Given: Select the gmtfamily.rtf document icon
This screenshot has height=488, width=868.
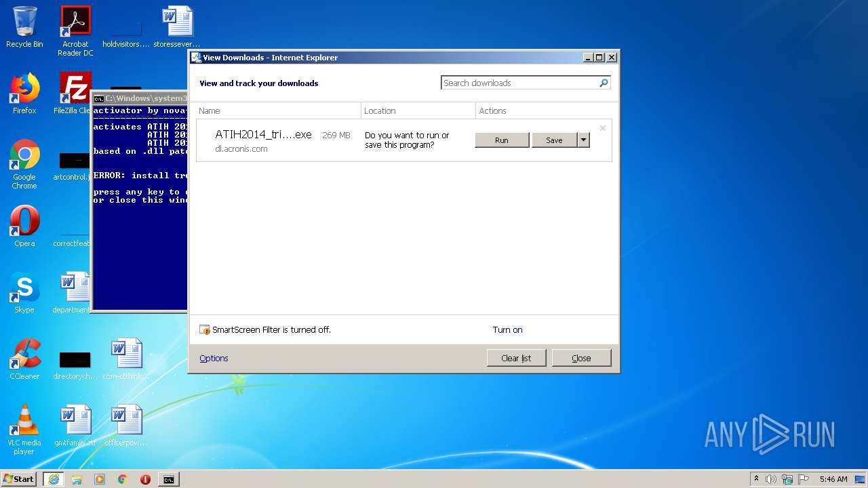Looking at the screenshot, I should [75, 426].
